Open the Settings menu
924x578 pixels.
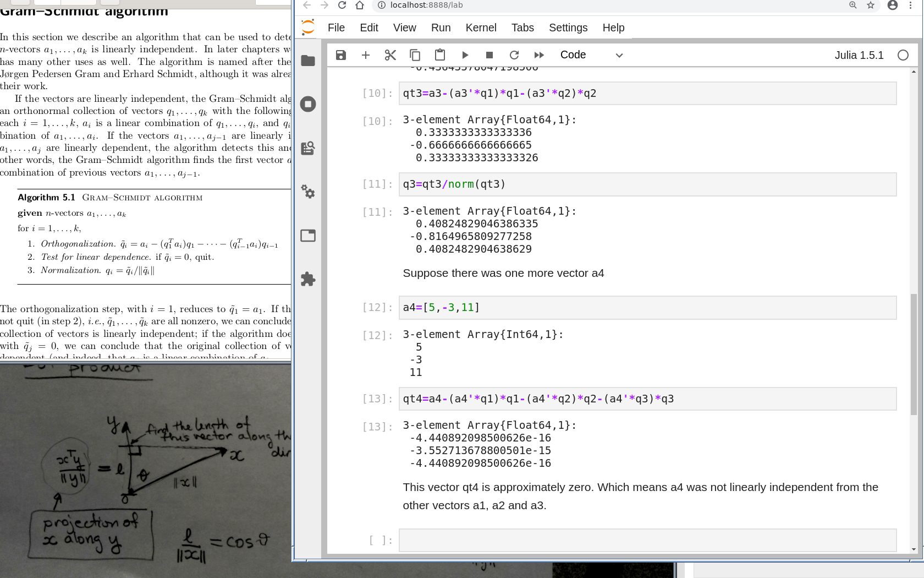(568, 28)
